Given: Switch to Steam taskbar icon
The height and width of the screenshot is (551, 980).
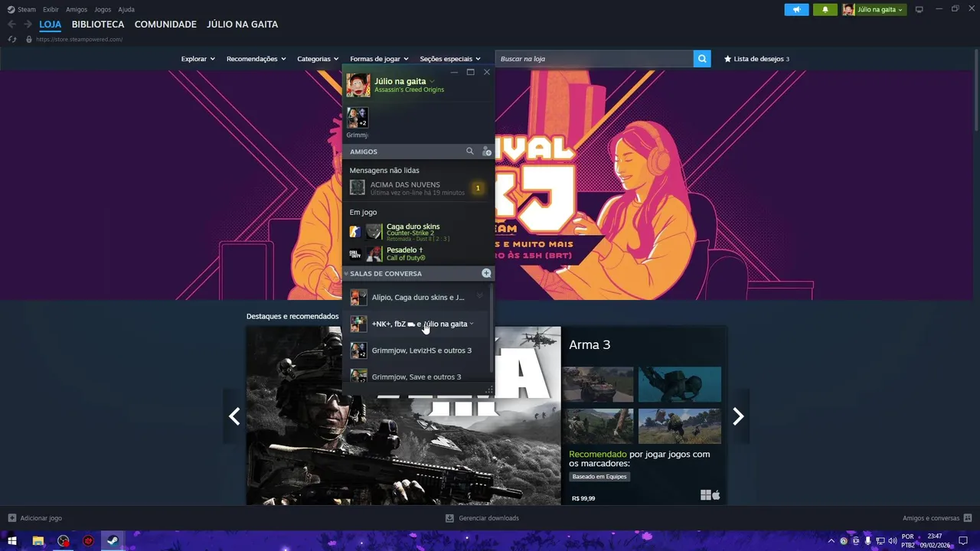Looking at the screenshot, I should coord(112,541).
